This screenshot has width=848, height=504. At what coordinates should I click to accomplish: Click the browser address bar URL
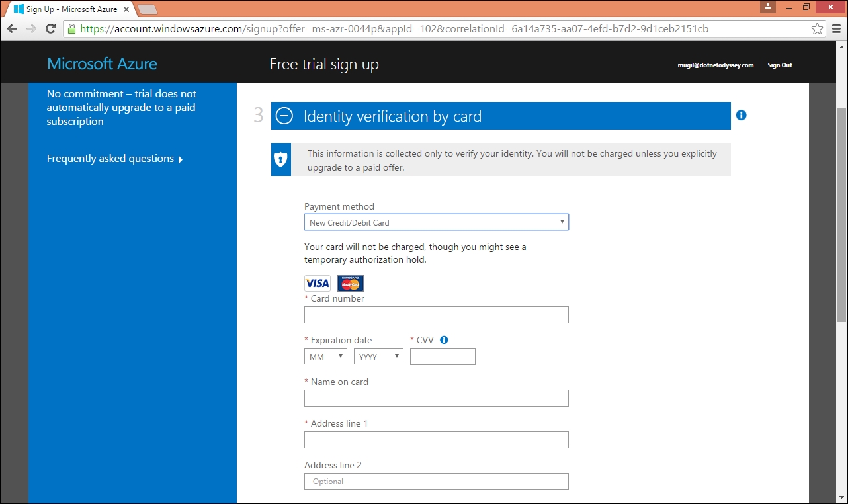[x=394, y=29]
